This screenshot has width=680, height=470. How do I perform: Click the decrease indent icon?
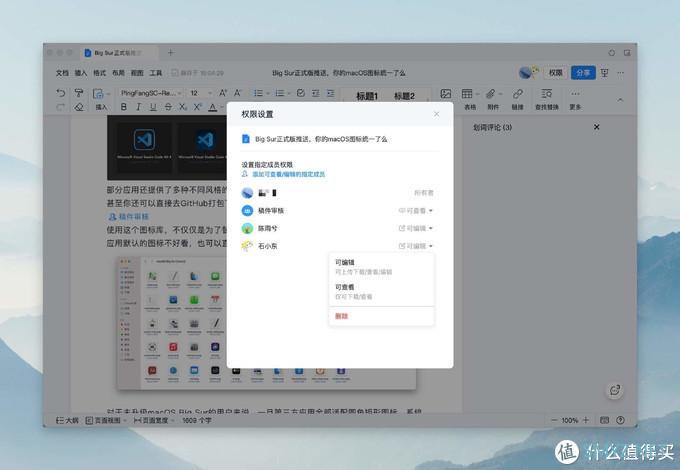coord(316,93)
